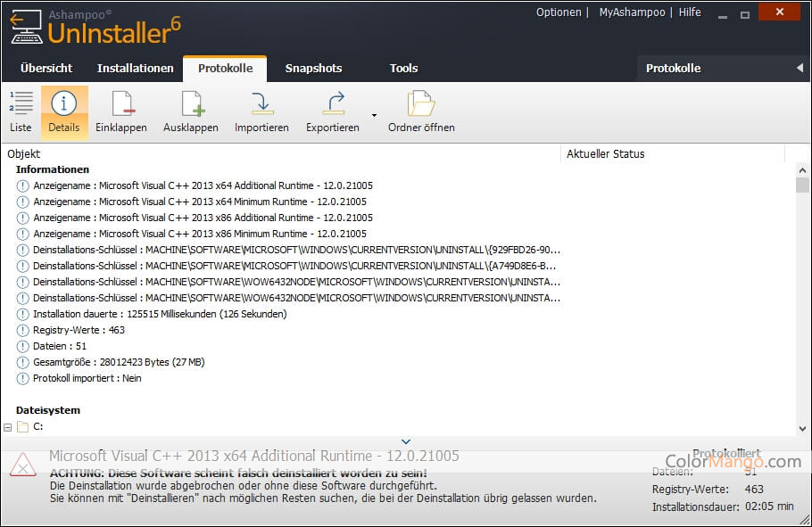Image resolution: width=812 pixels, height=527 pixels.
Task: Click the Registry-Werte 463 value in footer
Action: tap(754, 490)
